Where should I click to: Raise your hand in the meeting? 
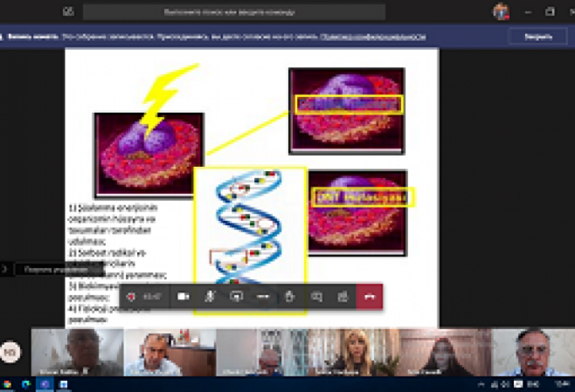pos(290,296)
